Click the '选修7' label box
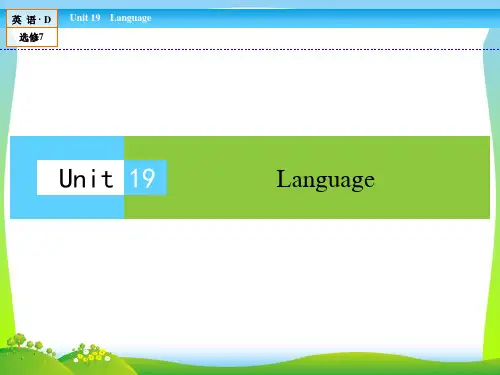Screen dimensions: 500x375 [32, 37]
